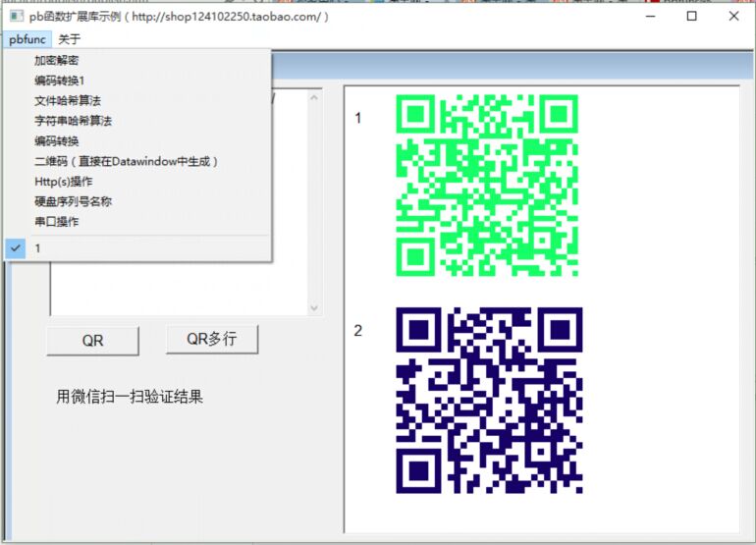This screenshot has height=545, width=756.
Task: Select 加密解密 menu entry
Action: pyautogui.click(x=137, y=60)
